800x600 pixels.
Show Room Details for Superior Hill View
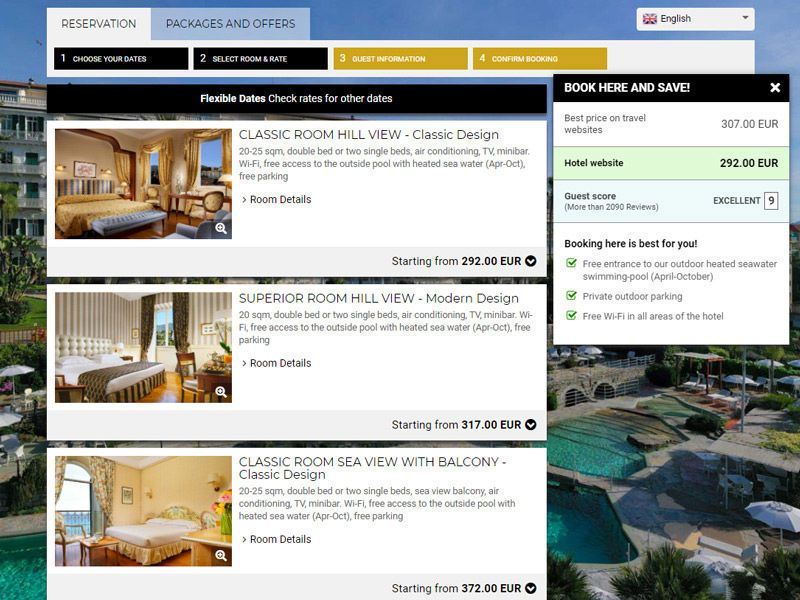pyautogui.click(x=280, y=364)
